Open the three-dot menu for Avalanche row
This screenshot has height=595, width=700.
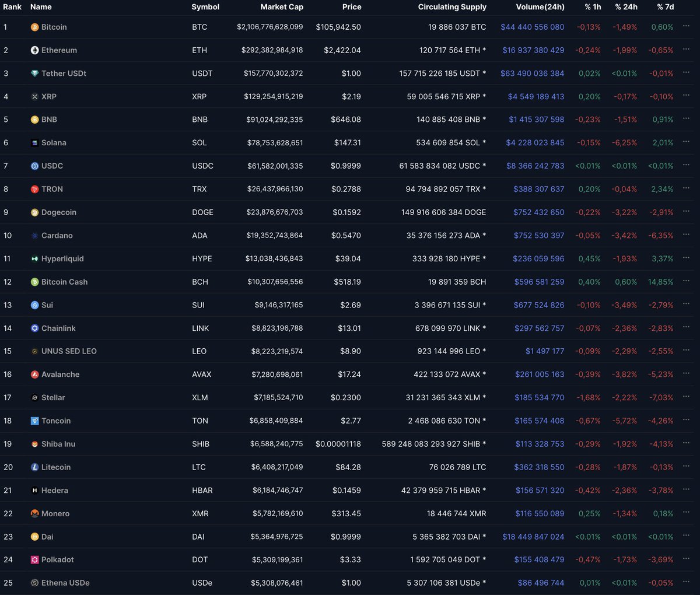[x=686, y=373]
